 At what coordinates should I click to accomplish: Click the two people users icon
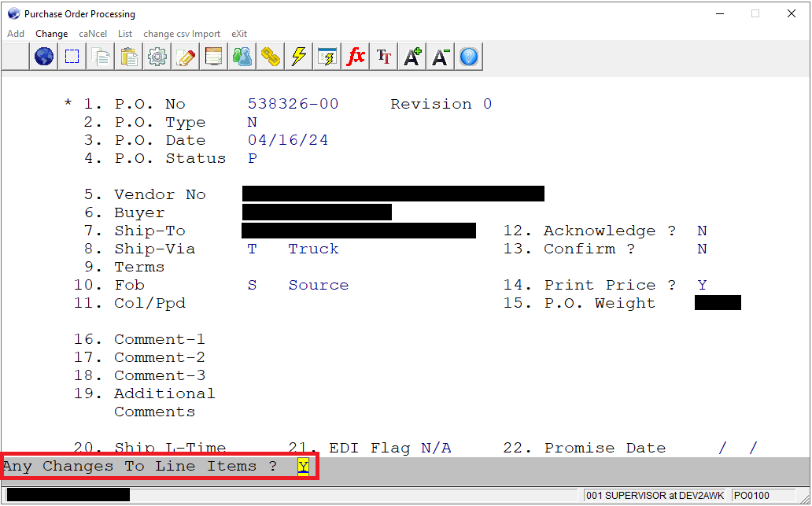click(242, 57)
